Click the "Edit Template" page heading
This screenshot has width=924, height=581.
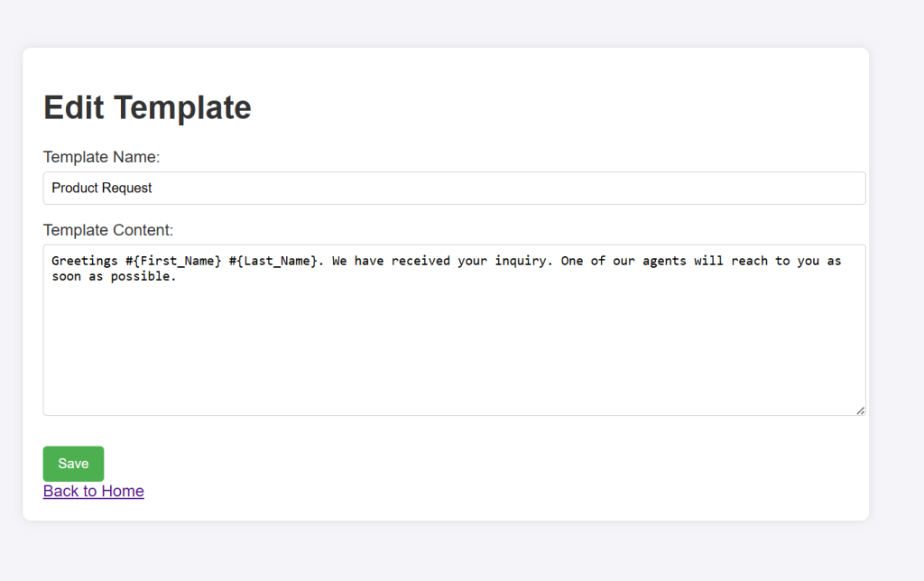147,107
